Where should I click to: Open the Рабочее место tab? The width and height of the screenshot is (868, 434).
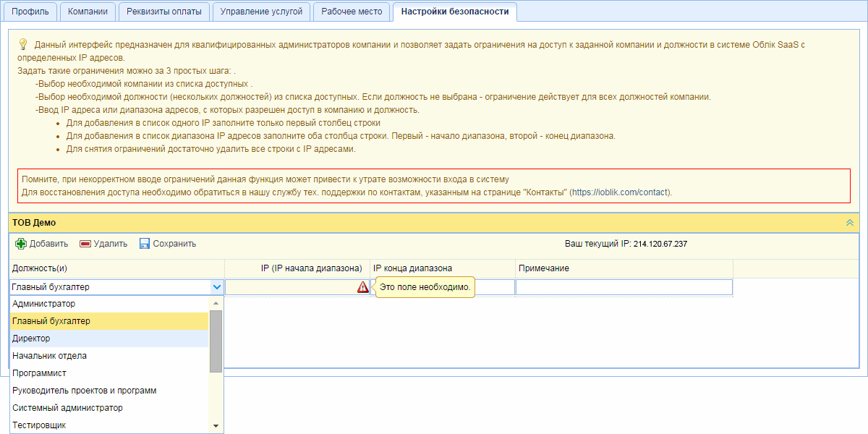point(352,12)
